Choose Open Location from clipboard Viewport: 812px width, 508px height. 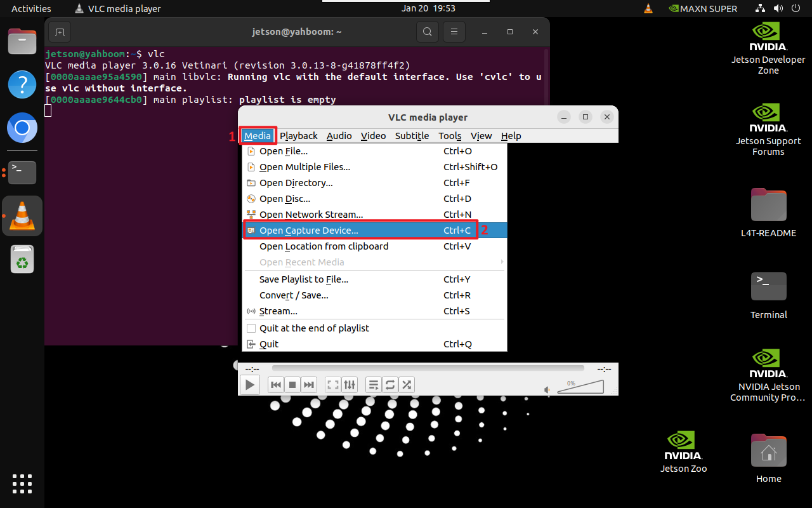[x=374, y=246]
